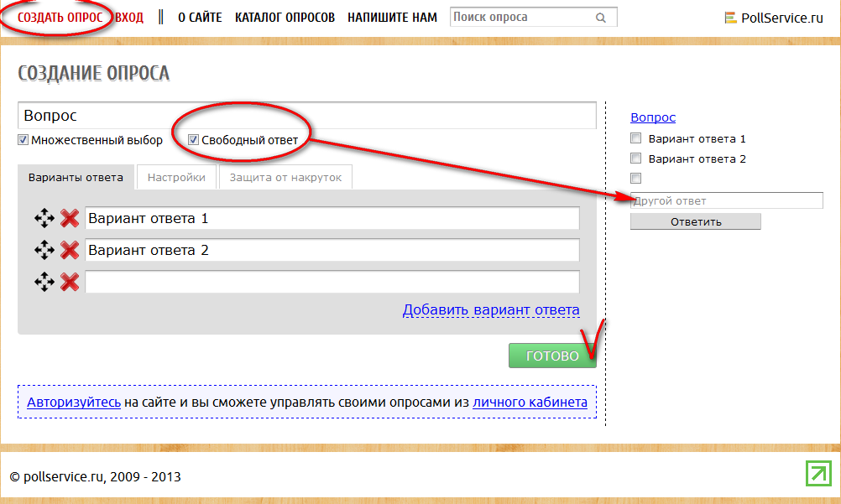Click the green arrow icon in footer

click(x=818, y=474)
